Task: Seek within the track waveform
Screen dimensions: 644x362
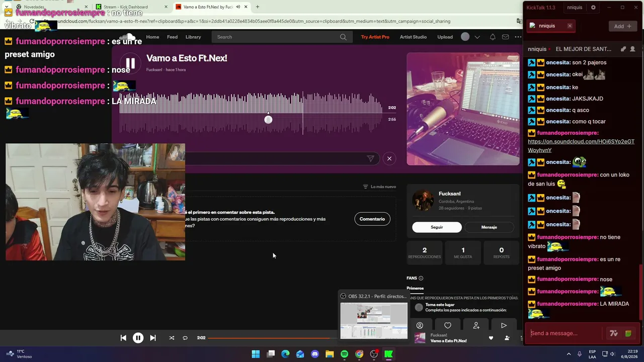Action: coord(251,113)
